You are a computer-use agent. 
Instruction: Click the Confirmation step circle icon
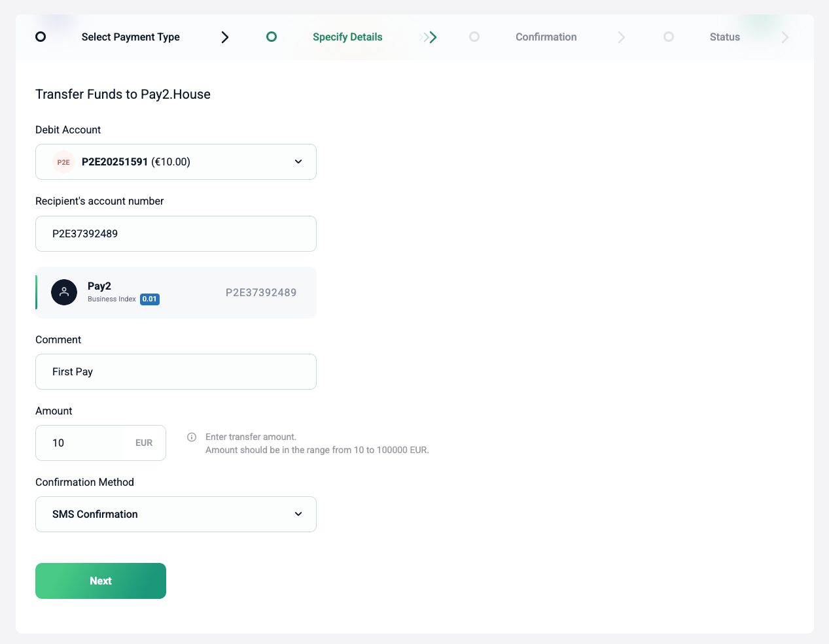tap(474, 37)
